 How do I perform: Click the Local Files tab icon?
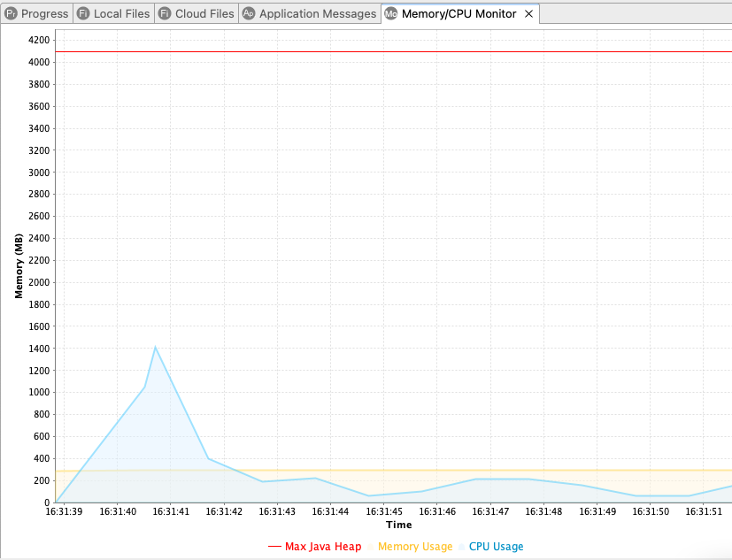click(x=83, y=14)
